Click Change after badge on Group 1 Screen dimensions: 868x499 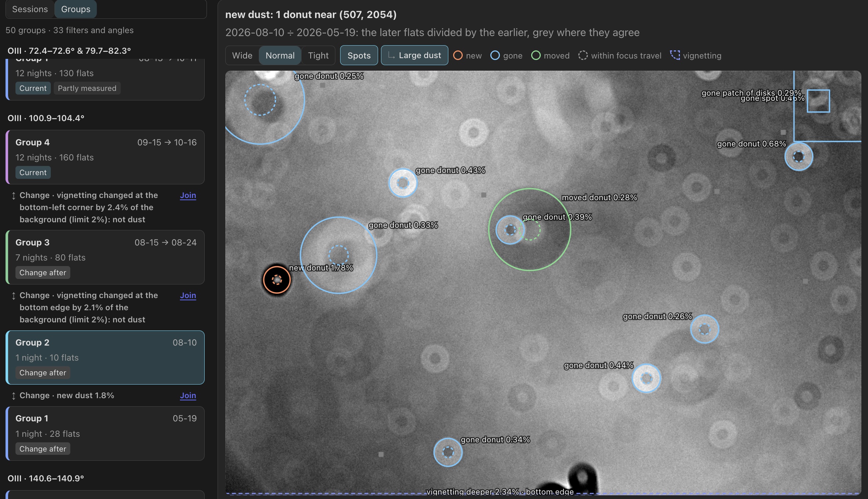point(43,449)
